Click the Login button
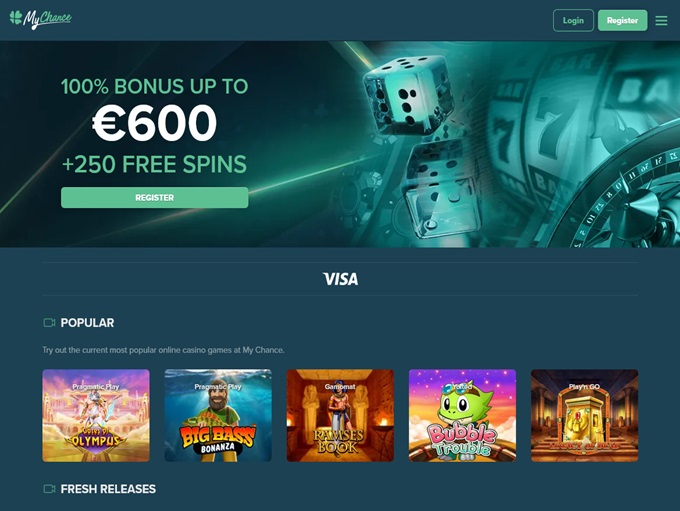This screenshot has height=511, width=680. (x=573, y=20)
